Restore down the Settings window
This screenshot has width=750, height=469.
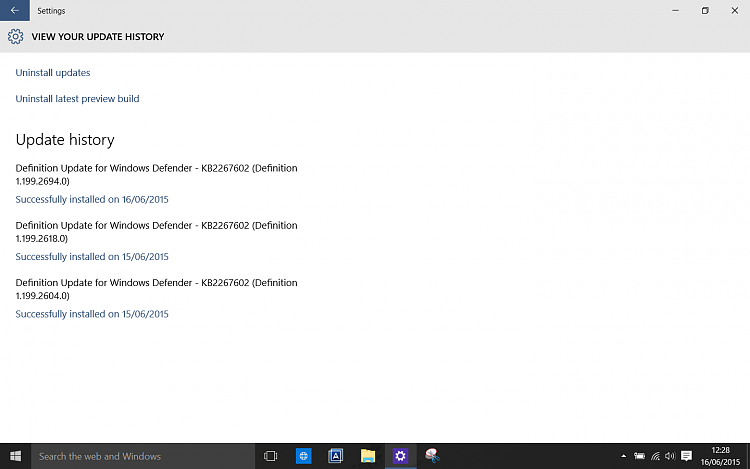coord(705,10)
